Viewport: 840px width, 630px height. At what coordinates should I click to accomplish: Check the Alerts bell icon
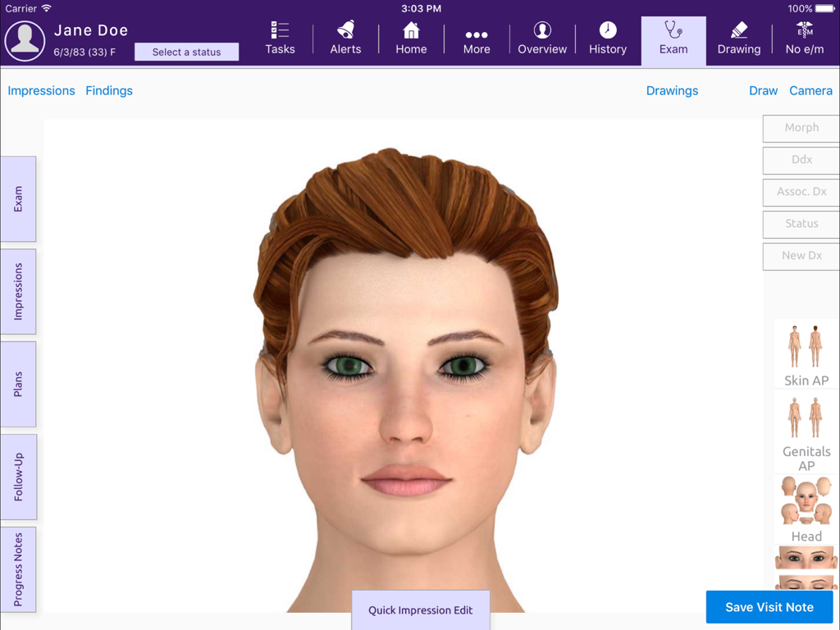pos(345,37)
